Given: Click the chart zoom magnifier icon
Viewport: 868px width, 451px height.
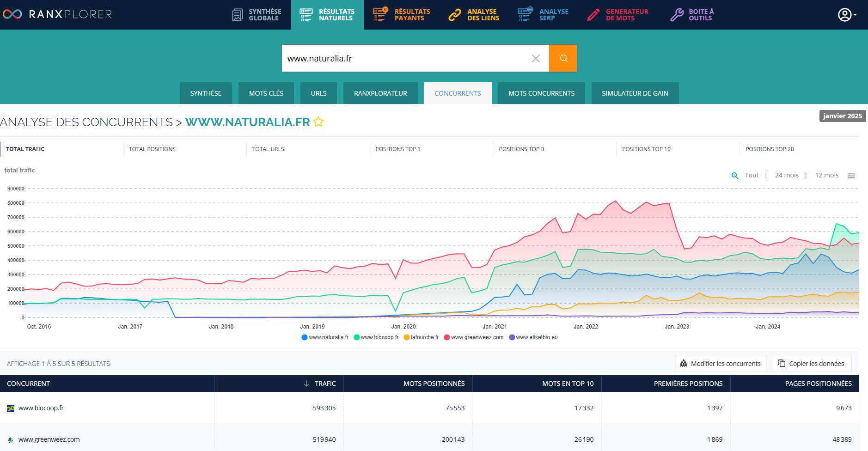Looking at the screenshot, I should coord(735,176).
